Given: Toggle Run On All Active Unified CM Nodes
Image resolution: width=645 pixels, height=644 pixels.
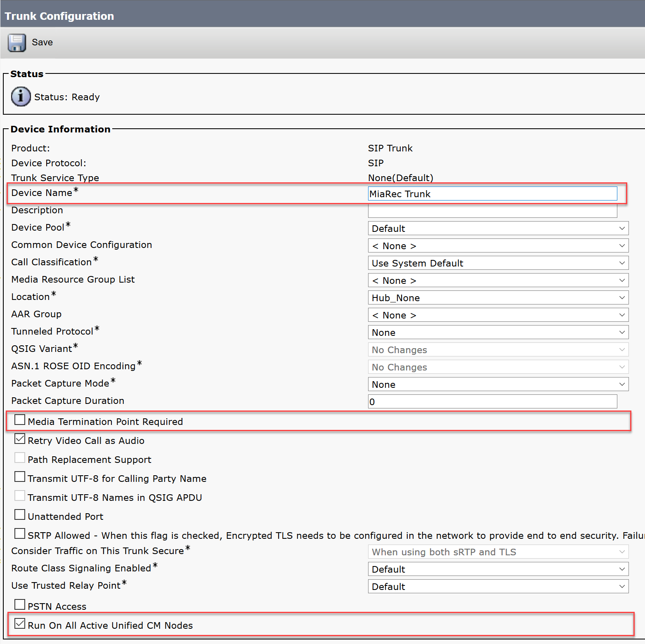Looking at the screenshot, I should click(x=20, y=624).
